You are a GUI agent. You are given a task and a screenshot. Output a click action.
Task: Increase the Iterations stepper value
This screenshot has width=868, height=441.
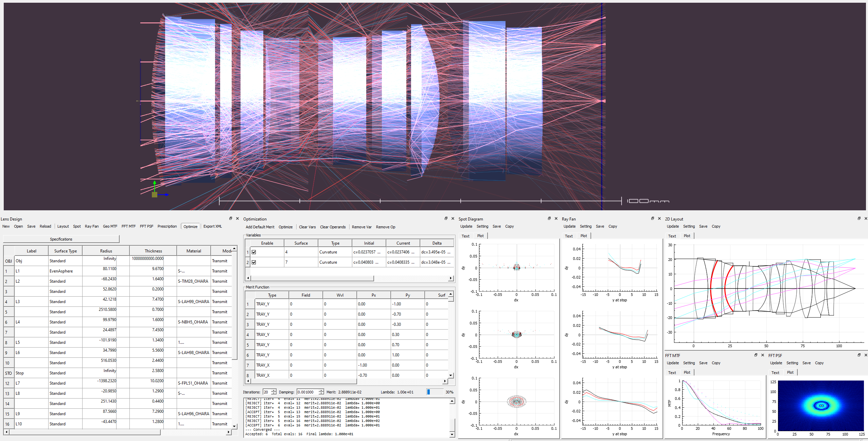274,390
